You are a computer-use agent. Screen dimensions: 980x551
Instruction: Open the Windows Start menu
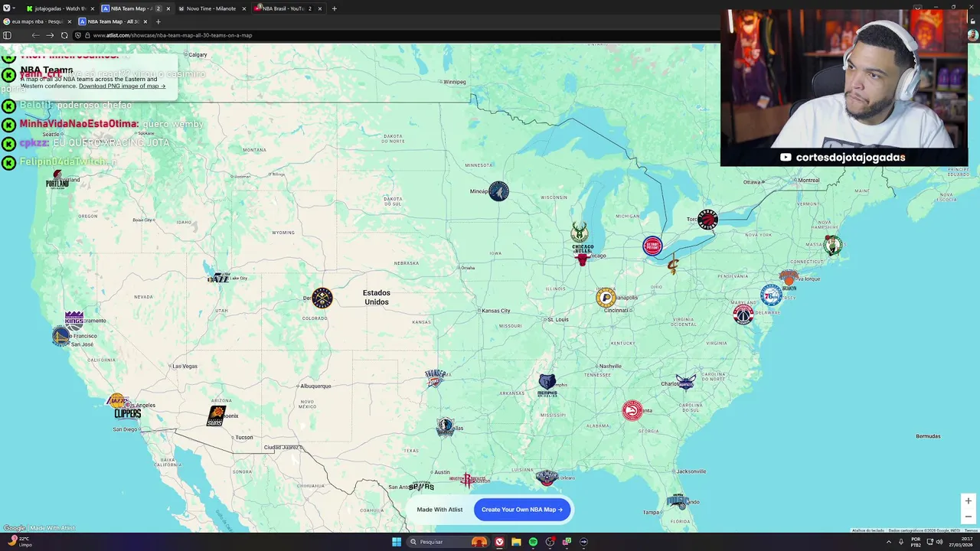[397, 542]
